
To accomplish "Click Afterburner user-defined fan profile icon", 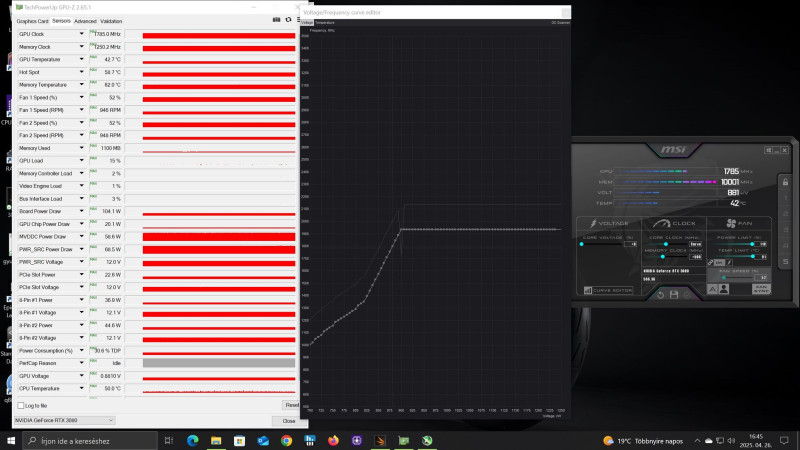I will click(724, 289).
